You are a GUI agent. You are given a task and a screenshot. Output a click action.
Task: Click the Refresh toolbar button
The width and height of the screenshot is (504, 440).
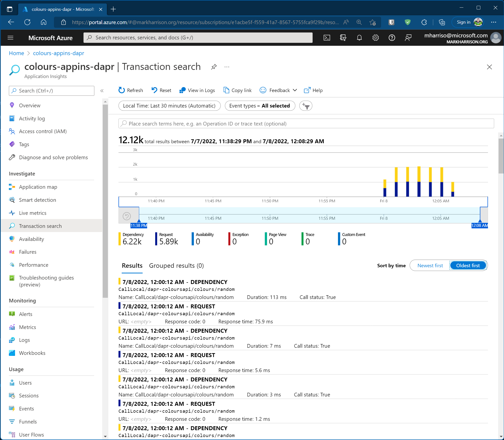tap(131, 90)
